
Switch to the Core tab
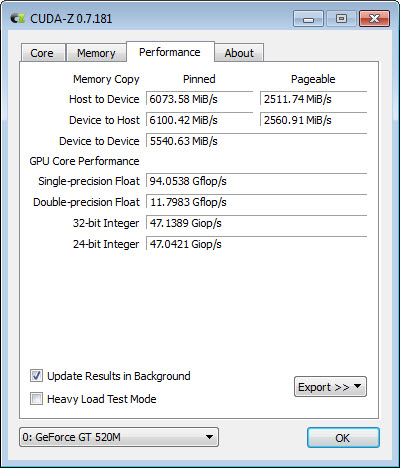[42, 53]
